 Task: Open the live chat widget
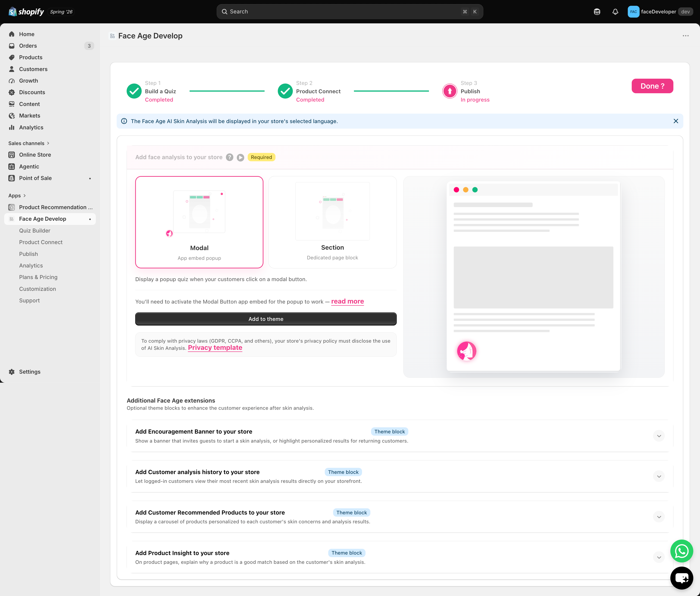[x=681, y=578]
